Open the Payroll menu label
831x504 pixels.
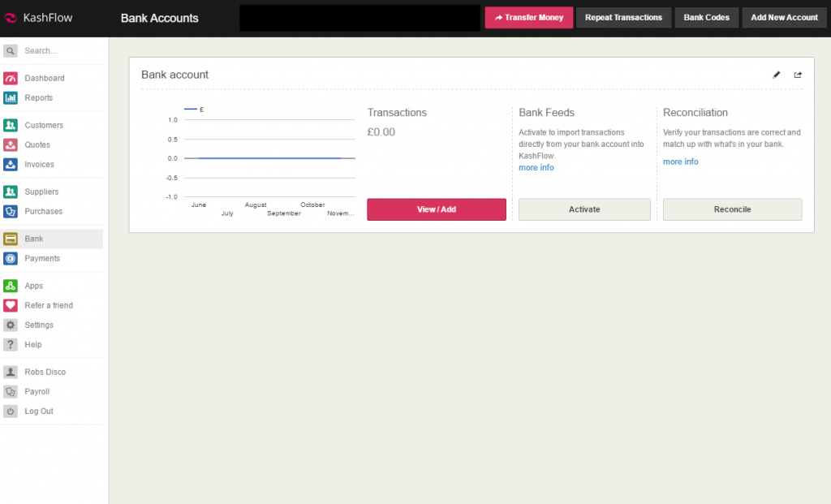(37, 392)
